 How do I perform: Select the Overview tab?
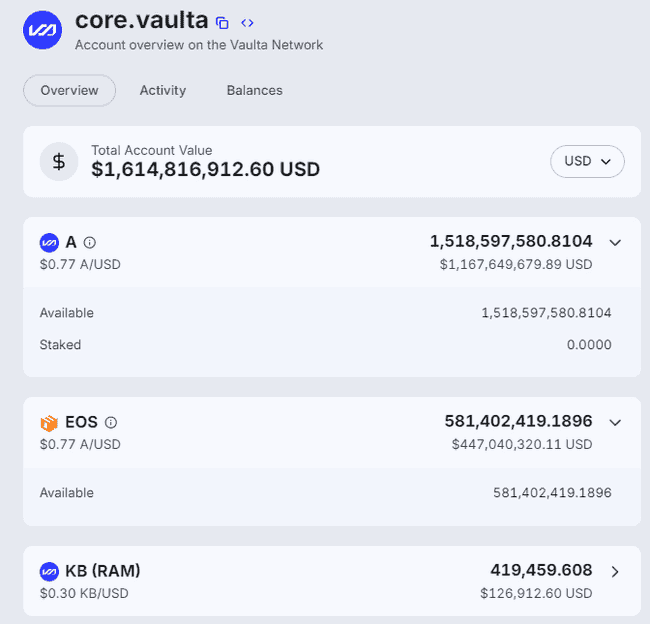(x=69, y=90)
